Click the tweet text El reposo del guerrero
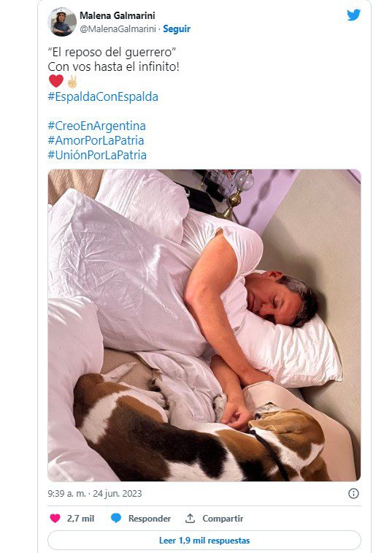Viewport: 392px width, 553px height. click(x=112, y=52)
